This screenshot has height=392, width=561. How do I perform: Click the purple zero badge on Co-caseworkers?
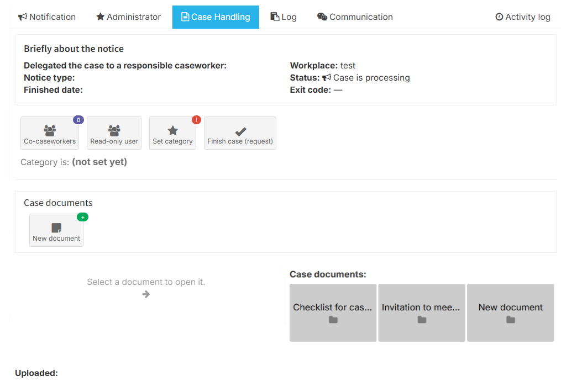pyautogui.click(x=78, y=120)
